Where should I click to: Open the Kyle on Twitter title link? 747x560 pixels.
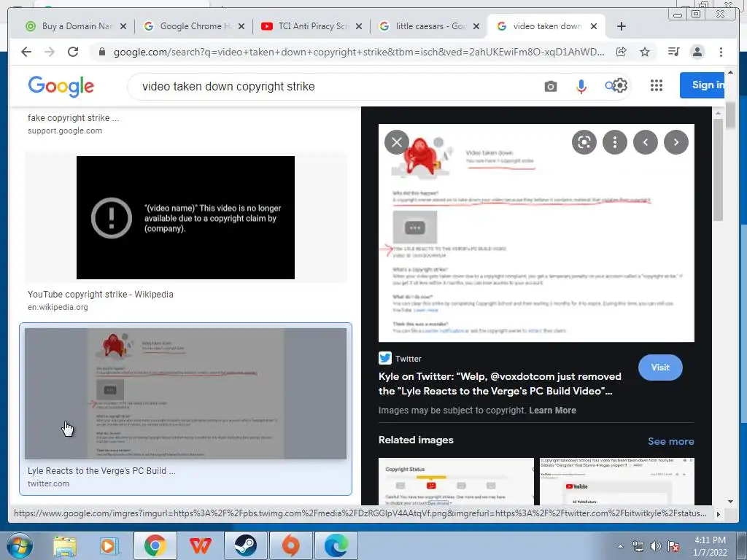tap(500, 384)
